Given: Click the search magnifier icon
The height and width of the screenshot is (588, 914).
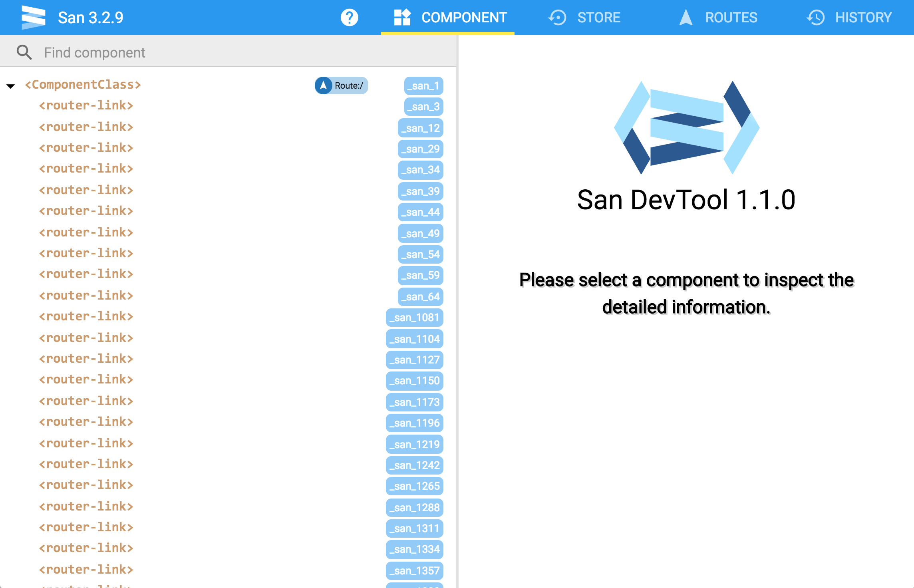Looking at the screenshot, I should point(24,52).
